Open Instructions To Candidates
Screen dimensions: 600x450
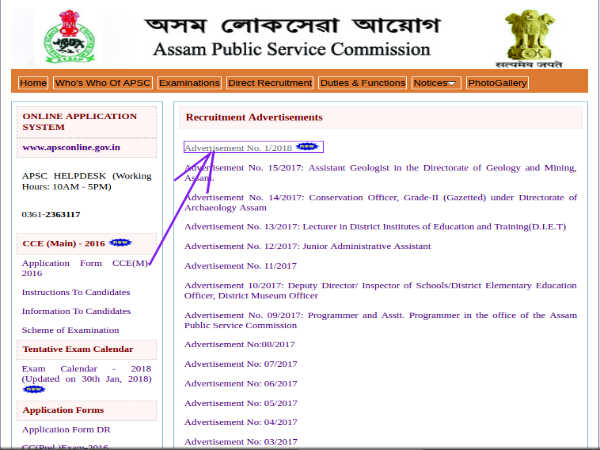tap(76, 292)
